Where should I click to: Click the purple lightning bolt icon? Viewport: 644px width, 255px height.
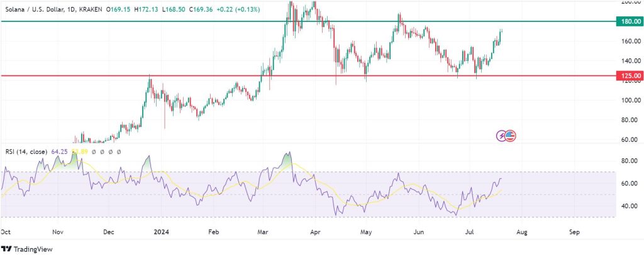(x=502, y=135)
